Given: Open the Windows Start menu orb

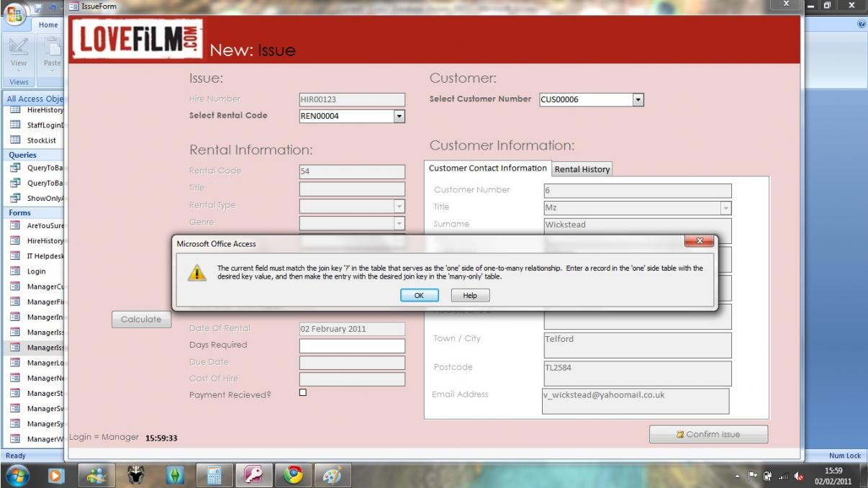Looking at the screenshot, I should click(17, 475).
